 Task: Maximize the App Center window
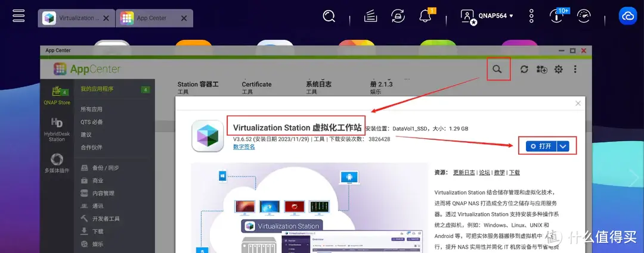pyautogui.click(x=572, y=51)
